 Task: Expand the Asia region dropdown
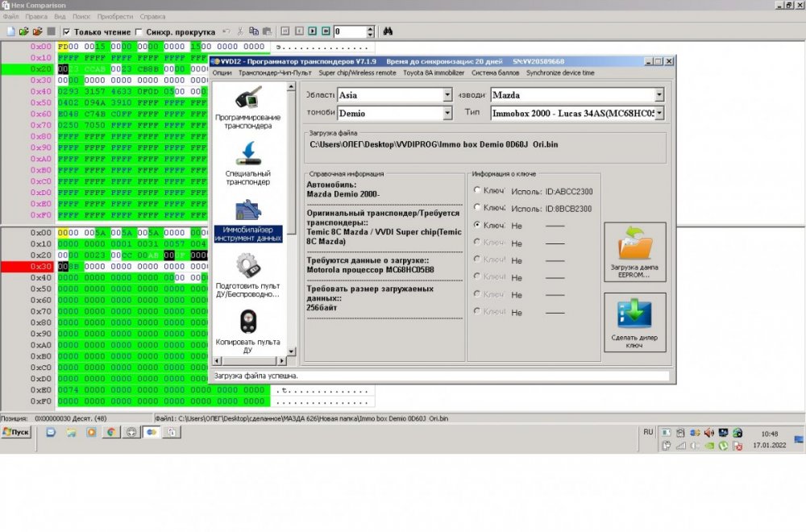pos(447,95)
